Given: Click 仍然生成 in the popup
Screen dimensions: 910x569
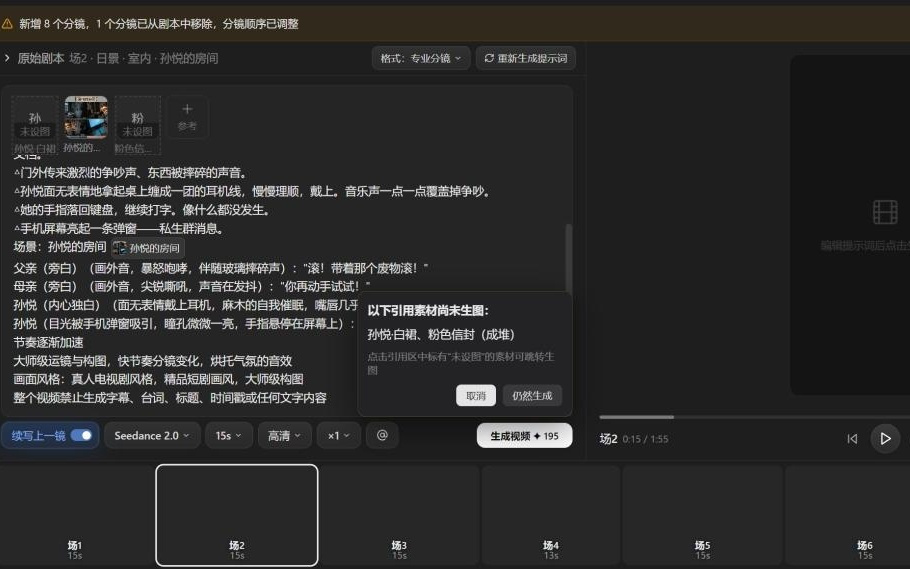Looking at the screenshot, I should [x=532, y=395].
